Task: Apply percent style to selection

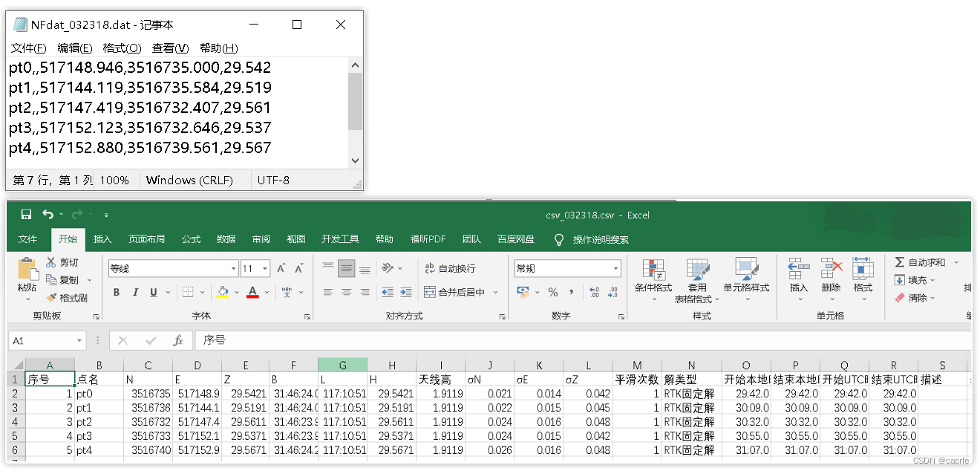Action: pos(554,293)
